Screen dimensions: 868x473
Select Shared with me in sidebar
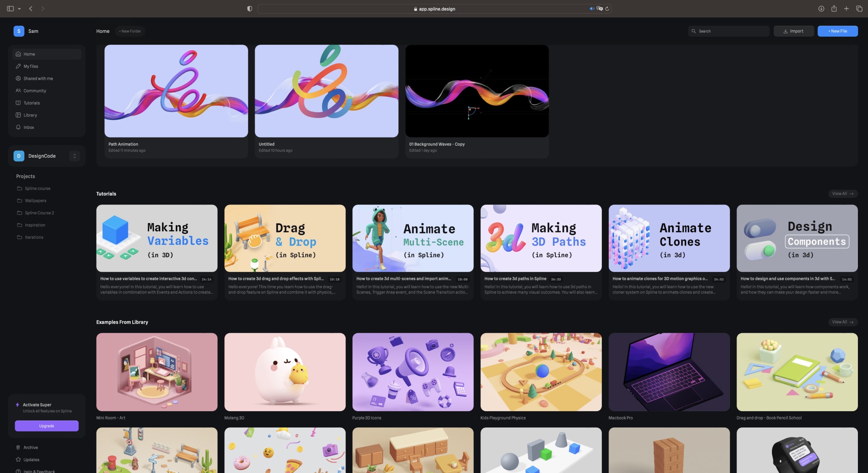tap(38, 79)
